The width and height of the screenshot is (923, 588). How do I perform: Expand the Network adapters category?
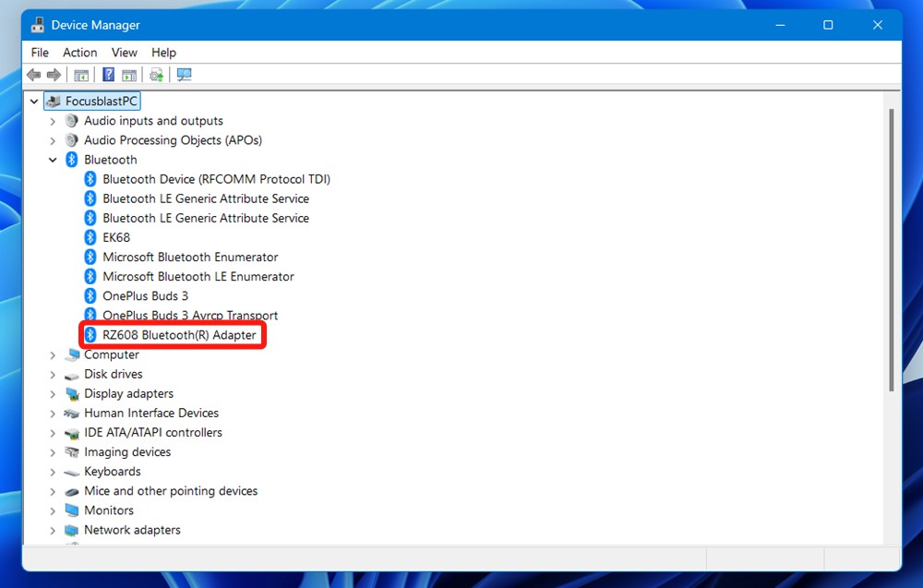click(53, 529)
